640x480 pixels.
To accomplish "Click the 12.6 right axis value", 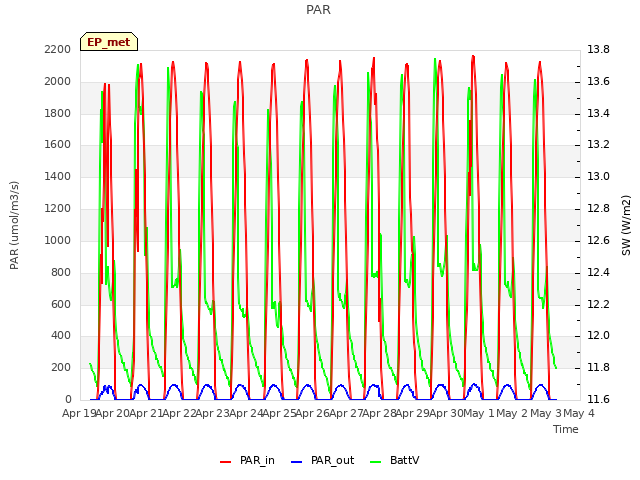I will (x=598, y=240).
